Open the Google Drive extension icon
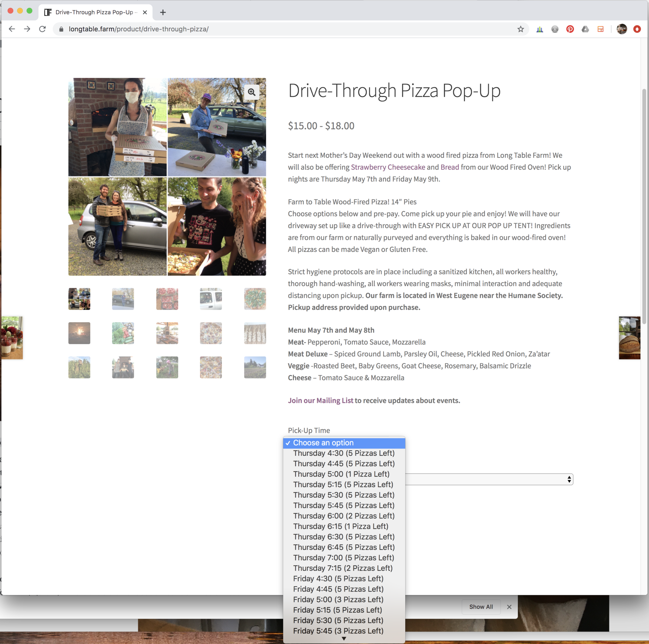649x644 pixels. pyautogui.click(x=585, y=29)
